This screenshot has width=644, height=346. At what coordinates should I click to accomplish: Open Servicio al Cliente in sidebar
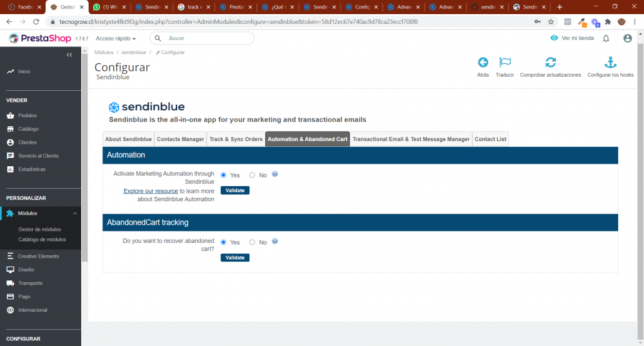tap(38, 156)
